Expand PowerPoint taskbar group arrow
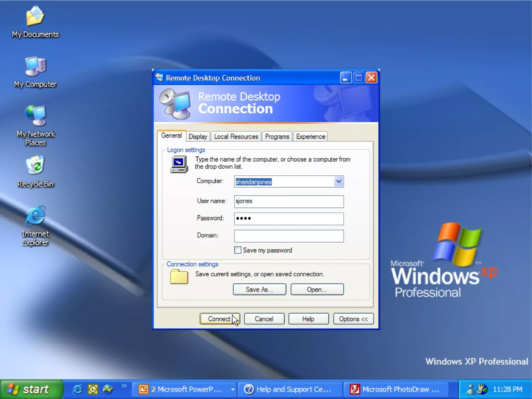This screenshot has width=532, height=399. [x=233, y=389]
